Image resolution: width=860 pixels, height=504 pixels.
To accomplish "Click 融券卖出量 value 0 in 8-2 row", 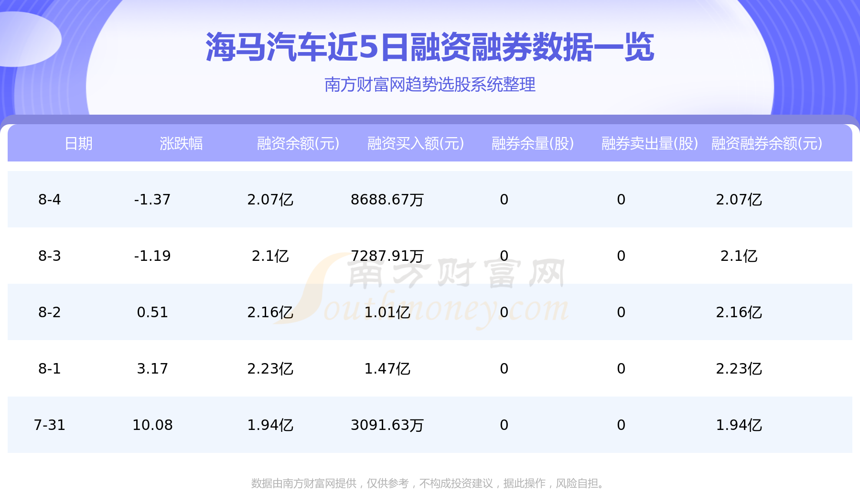I will click(x=621, y=312).
